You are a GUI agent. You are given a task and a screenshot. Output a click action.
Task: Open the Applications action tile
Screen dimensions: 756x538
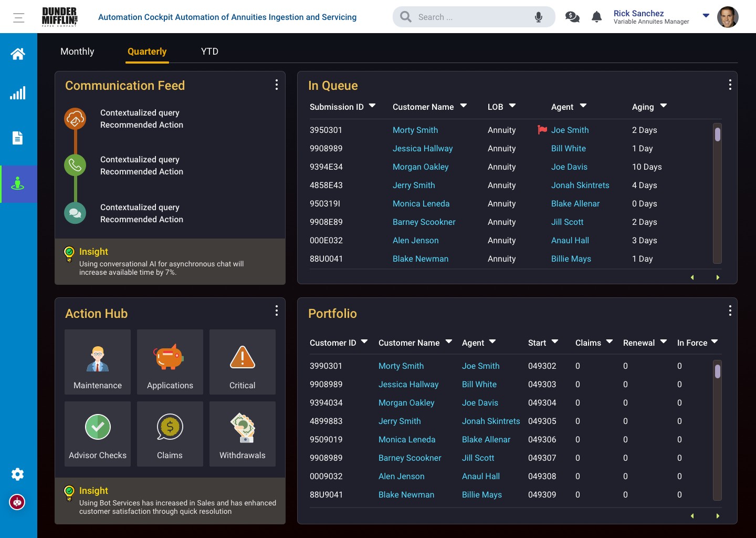coord(170,362)
